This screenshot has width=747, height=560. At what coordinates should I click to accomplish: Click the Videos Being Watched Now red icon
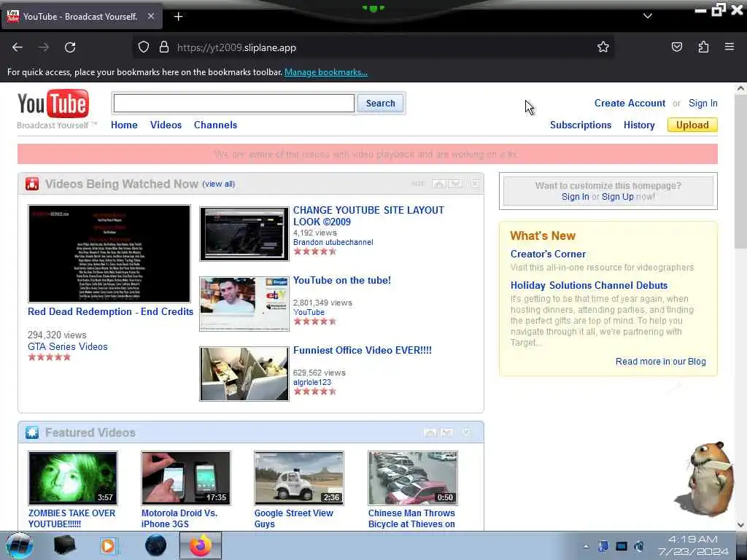(x=32, y=184)
